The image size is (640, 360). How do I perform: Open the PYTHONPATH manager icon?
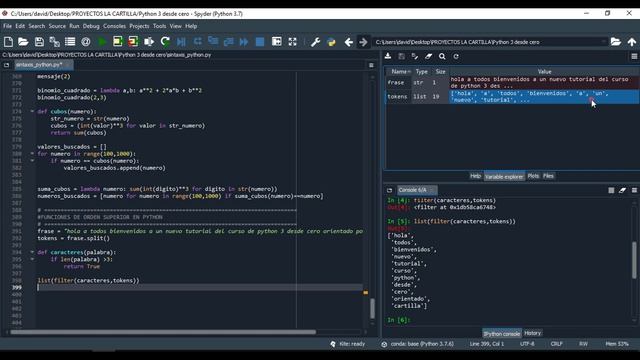[x=331, y=42]
